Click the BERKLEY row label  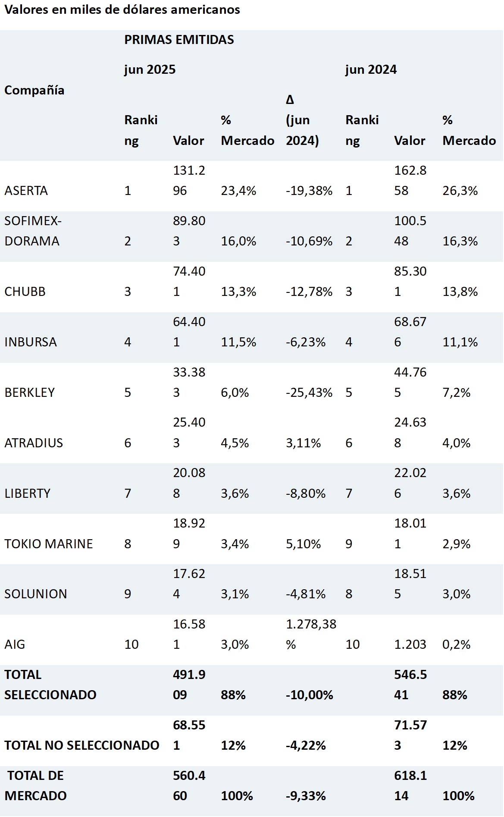click(x=30, y=393)
